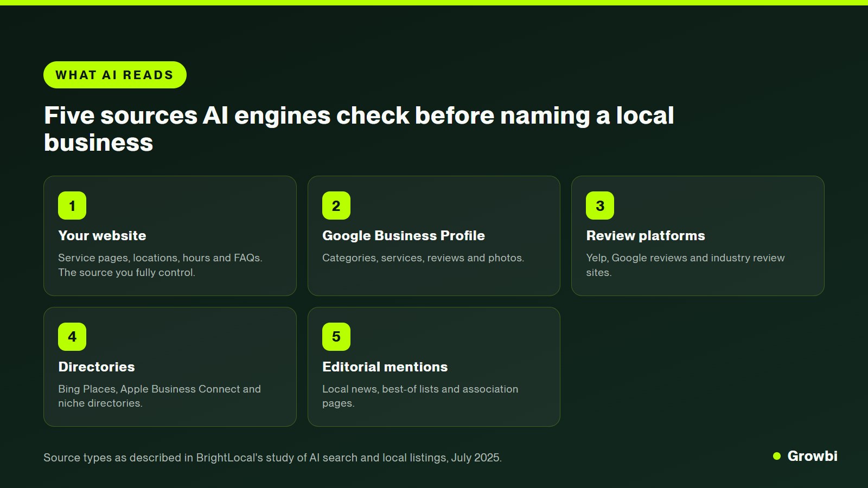
Task: Click the number 2 badge above Google Business Profile
Action: [x=336, y=206]
